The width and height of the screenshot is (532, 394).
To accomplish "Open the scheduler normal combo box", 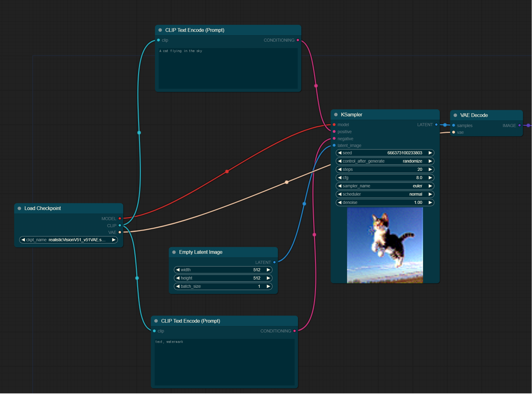I will point(385,194).
